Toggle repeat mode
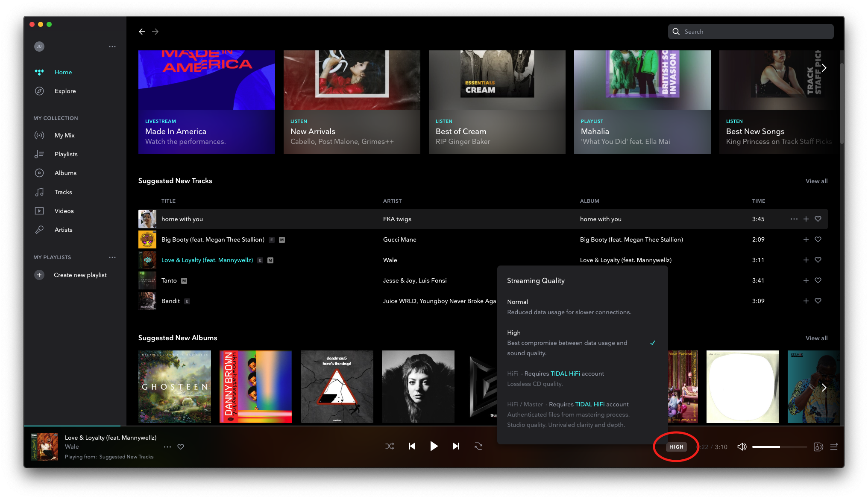 pyautogui.click(x=478, y=446)
